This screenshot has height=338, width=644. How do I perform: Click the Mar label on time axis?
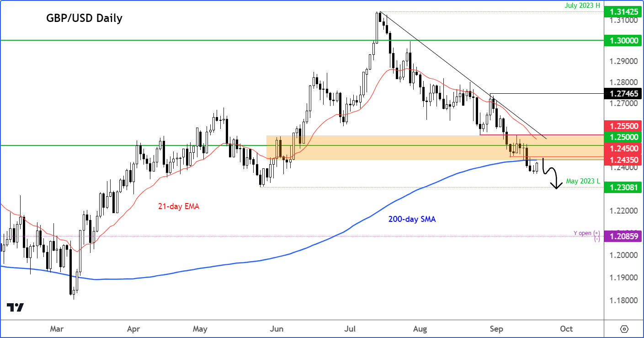click(x=57, y=328)
